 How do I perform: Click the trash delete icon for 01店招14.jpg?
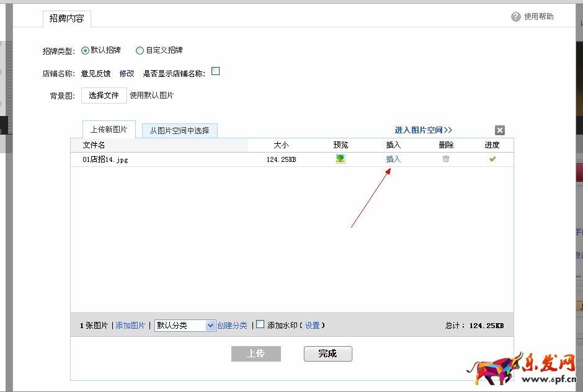445,159
